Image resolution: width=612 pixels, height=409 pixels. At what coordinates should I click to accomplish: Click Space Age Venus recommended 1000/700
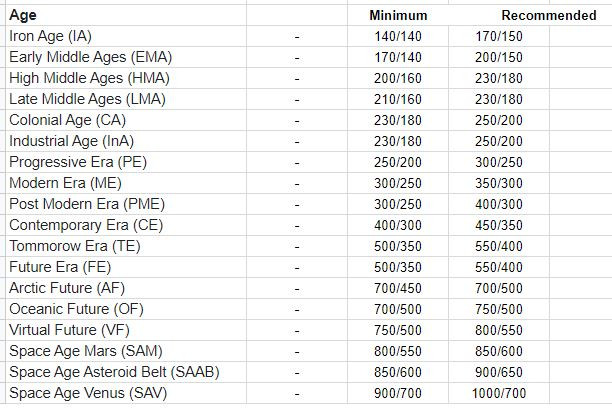coord(499,393)
